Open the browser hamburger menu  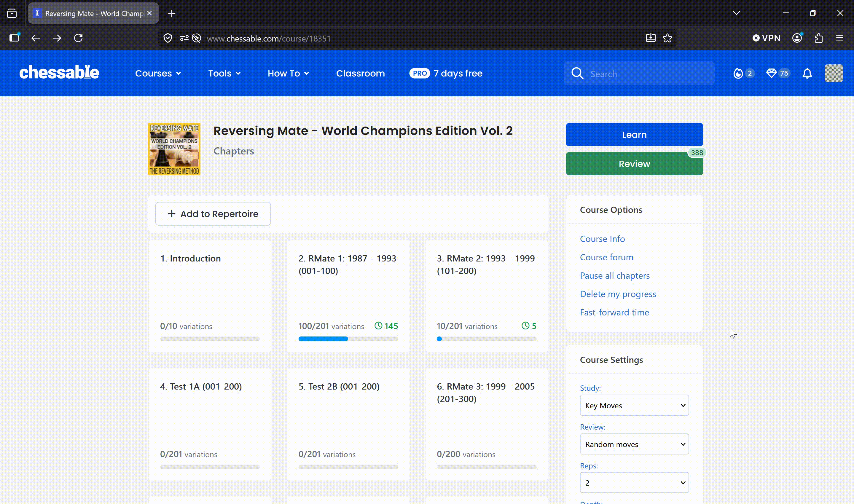(x=840, y=38)
